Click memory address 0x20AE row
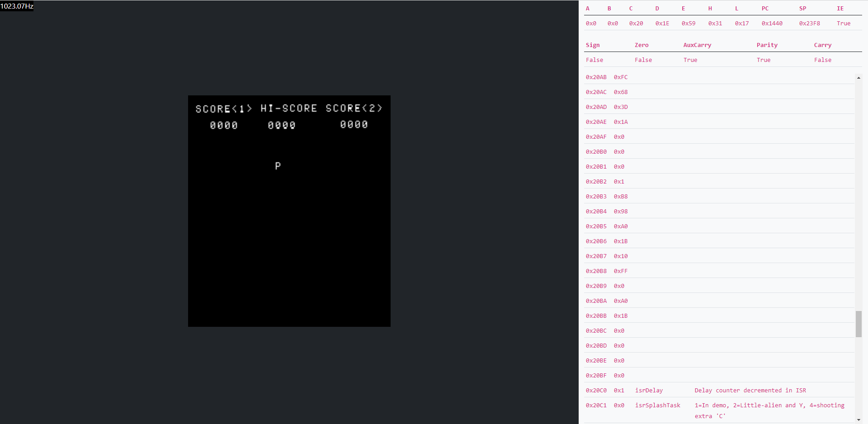Viewport: 868px width, 424px height. tap(719, 122)
